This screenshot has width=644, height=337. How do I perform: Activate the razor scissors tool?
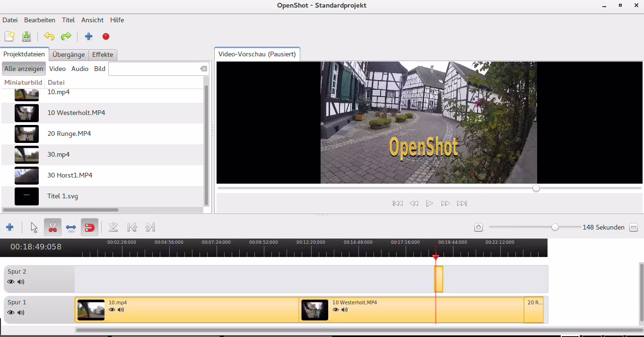[x=52, y=228]
